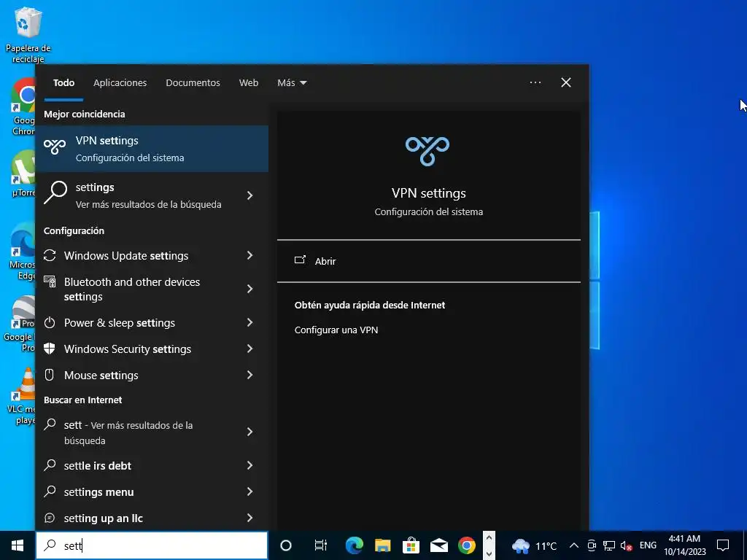Viewport: 747px width, 560px height.
Task: Show hidden system tray icons
Action: click(x=574, y=545)
